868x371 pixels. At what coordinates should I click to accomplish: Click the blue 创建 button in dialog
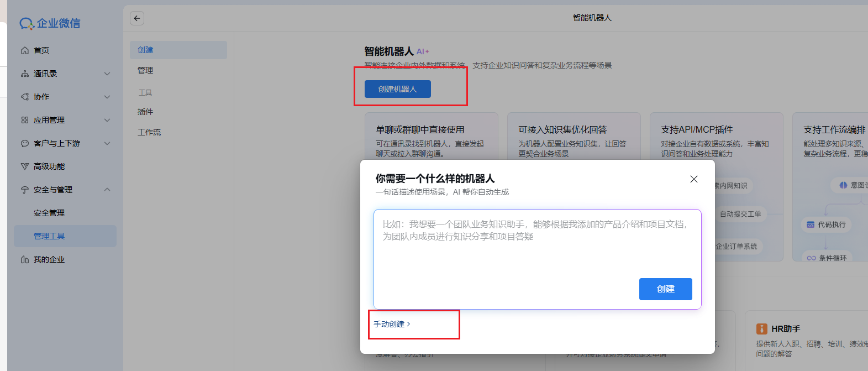click(666, 289)
